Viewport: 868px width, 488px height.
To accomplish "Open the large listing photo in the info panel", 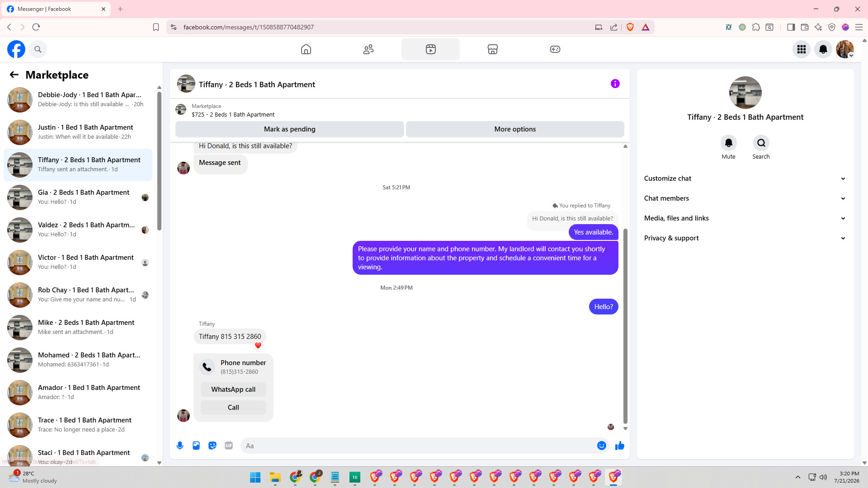I will 745,93.
